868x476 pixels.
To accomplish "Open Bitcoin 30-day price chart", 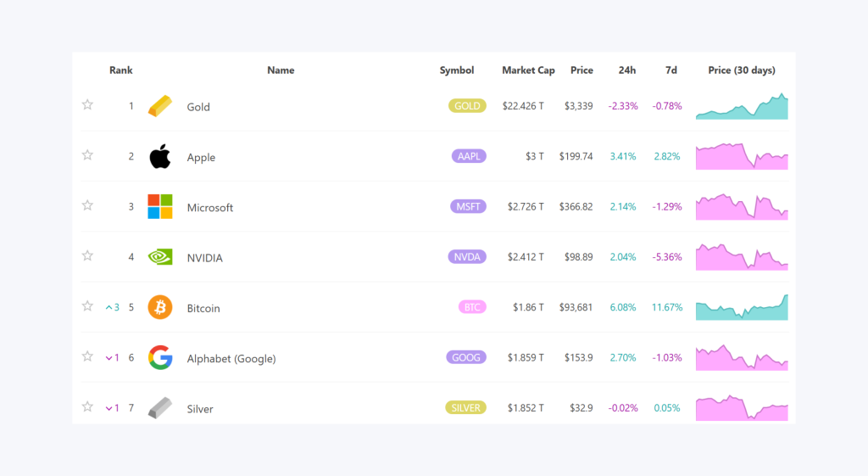I will click(742, 307).
